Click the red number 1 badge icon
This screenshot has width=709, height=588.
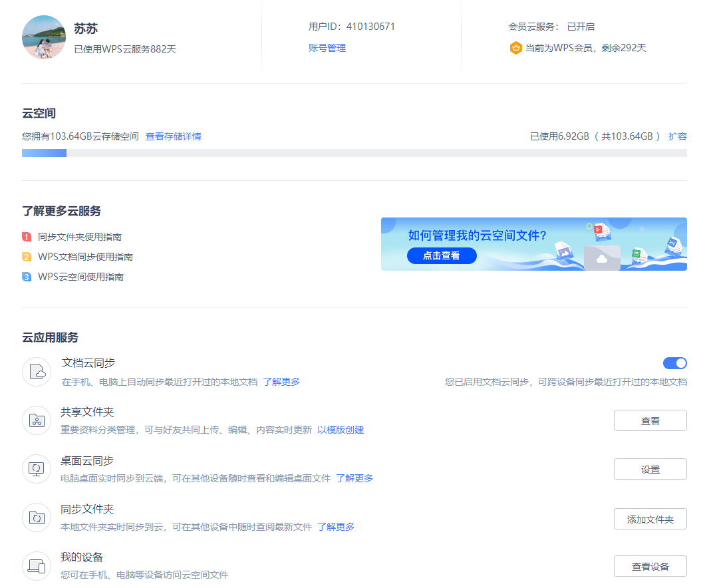click(27, 236)
